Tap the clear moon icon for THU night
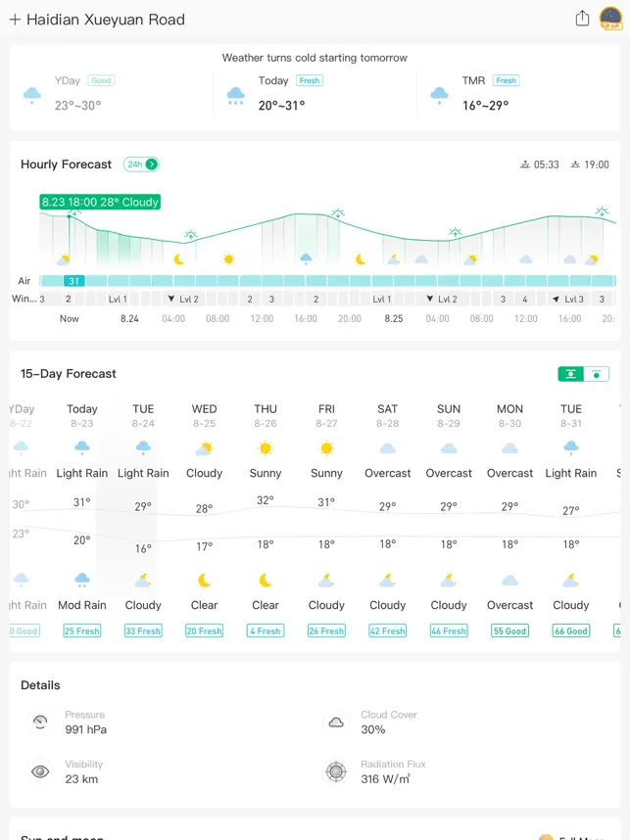 (x=266, y=581)
